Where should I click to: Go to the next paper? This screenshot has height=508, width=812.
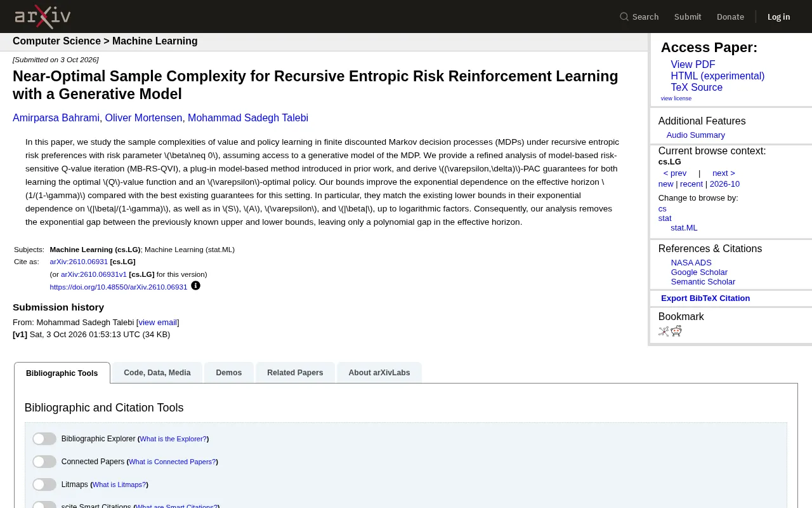coord(724,173)
